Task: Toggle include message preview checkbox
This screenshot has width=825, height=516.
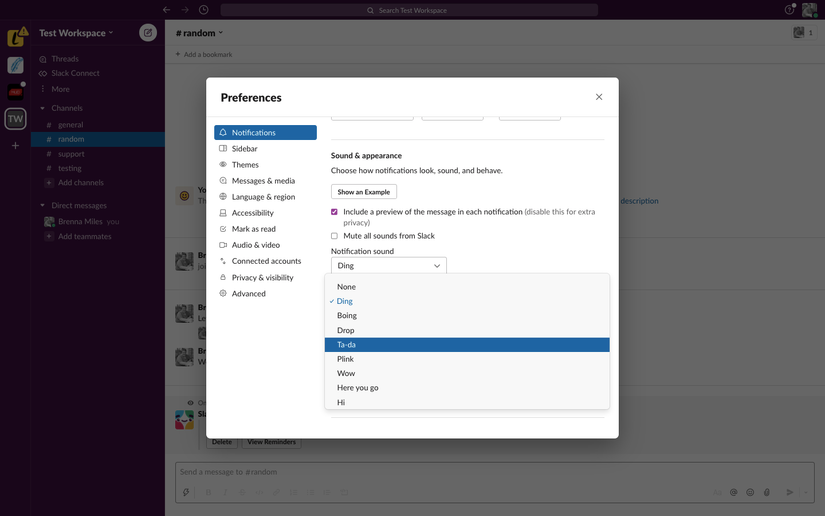Action: (x=334, y=211)
